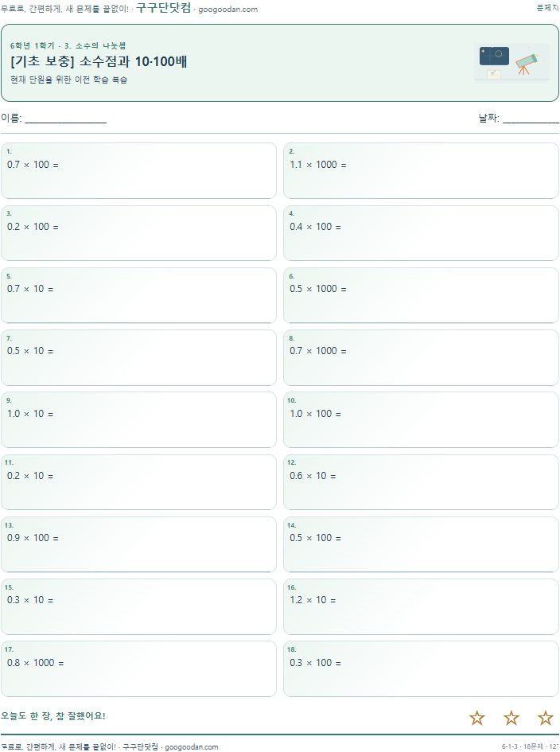Click the '오늘도 한 장, 참 잘했어요!' message
The height and width of the screenshot is (752, 560).
pyautogui.click(x=53, y=716)
